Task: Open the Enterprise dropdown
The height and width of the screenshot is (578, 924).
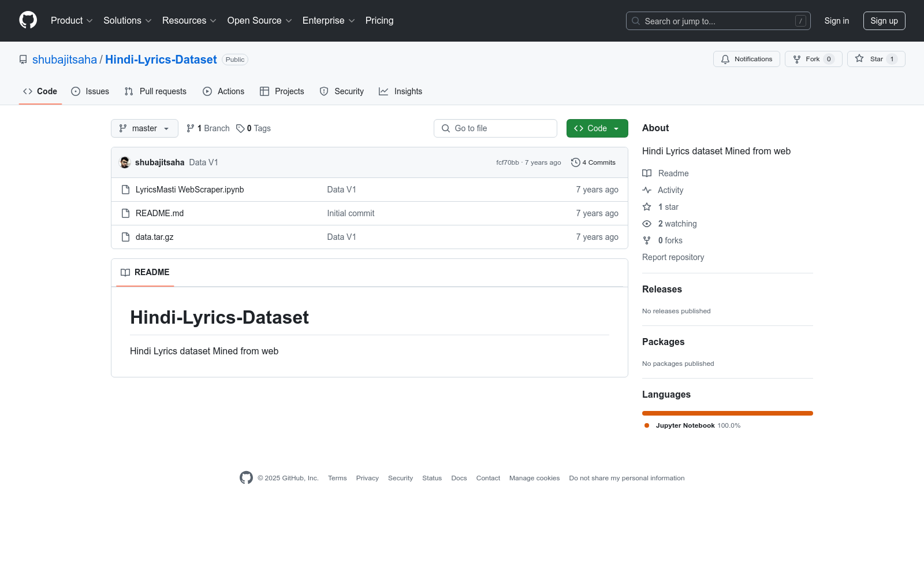Action: [x=329, y=21]
